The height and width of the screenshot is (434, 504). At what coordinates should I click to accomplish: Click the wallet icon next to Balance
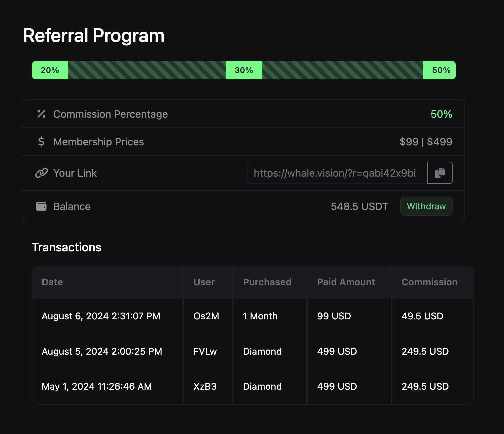(x=41, y=206)
